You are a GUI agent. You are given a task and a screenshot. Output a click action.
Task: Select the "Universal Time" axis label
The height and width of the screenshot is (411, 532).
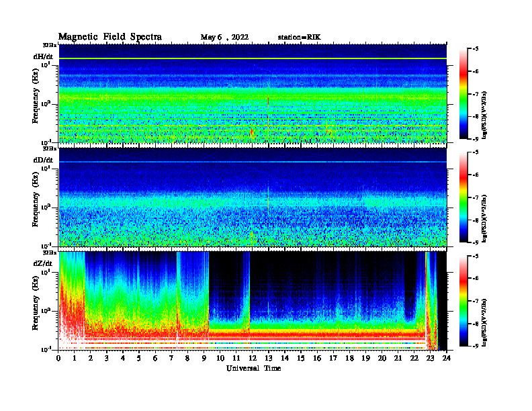[254, 368]
